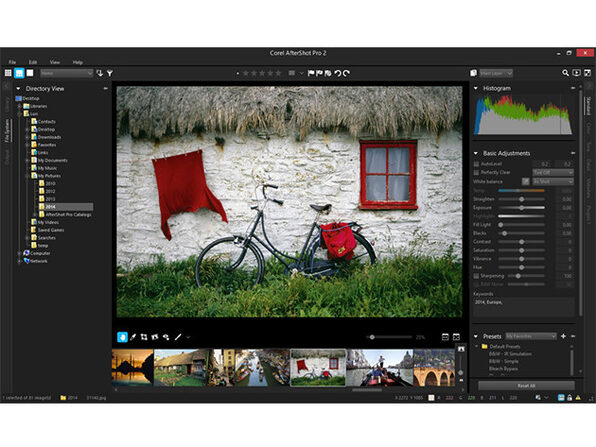Open the magnifier search icon
The height and width of the screenshot is (447, 596).
point(565,73)
